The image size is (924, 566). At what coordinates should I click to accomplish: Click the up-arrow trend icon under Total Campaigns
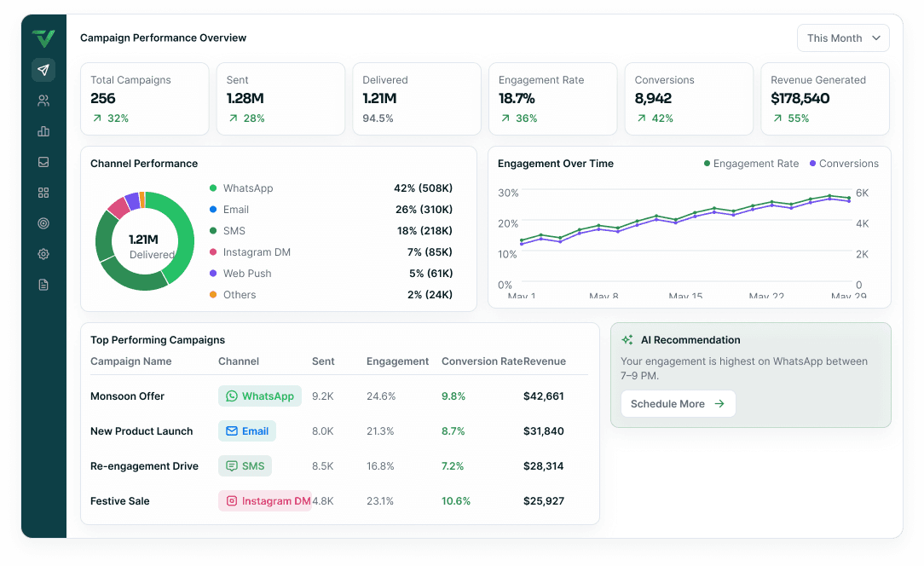97,118
